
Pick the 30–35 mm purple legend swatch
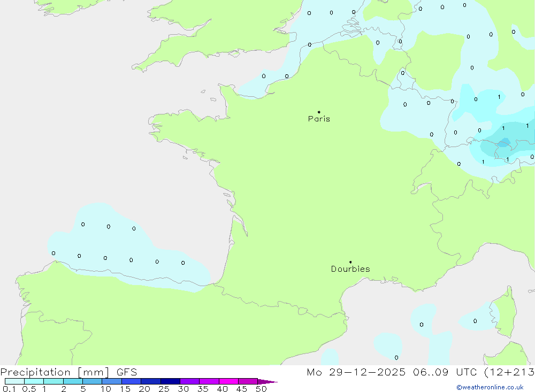(190, 381)
